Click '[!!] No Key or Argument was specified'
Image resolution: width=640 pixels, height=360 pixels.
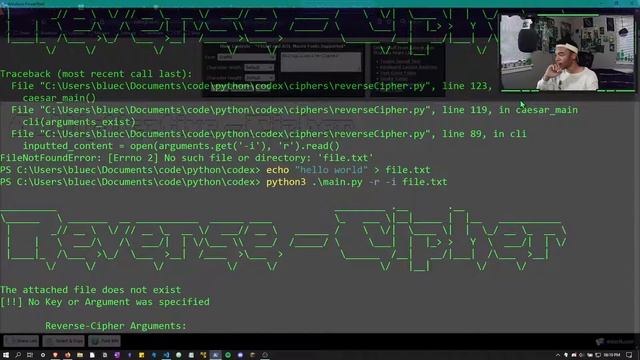tap(105, 302)
